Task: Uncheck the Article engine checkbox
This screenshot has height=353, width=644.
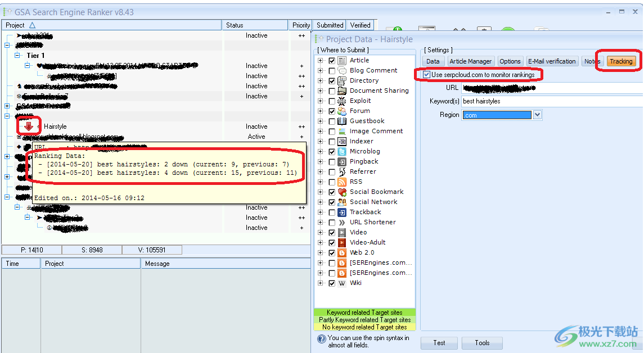Action: coord(332,61)
